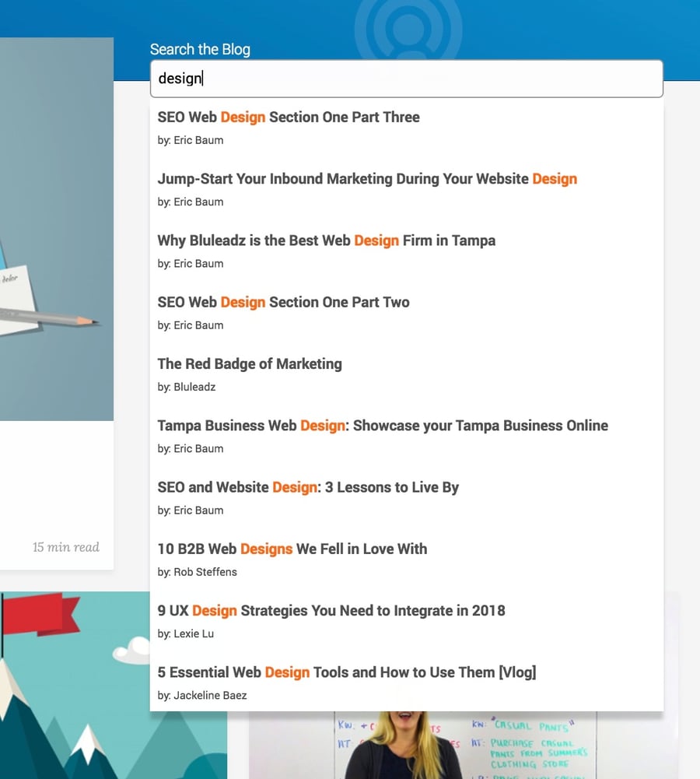Open the 'SEO Web Design Section One Part Three' article
Viewport: 700px width, 779px height.
[289, 117]
